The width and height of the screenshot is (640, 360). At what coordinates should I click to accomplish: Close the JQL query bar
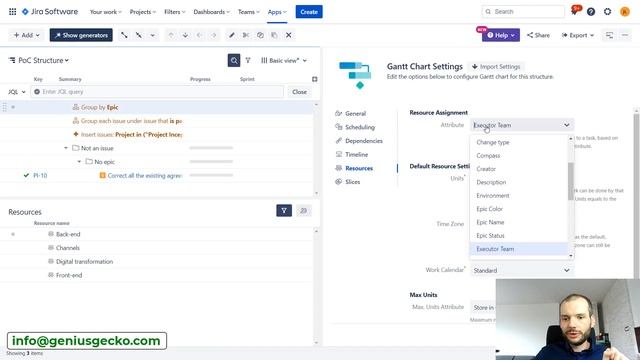299,92
